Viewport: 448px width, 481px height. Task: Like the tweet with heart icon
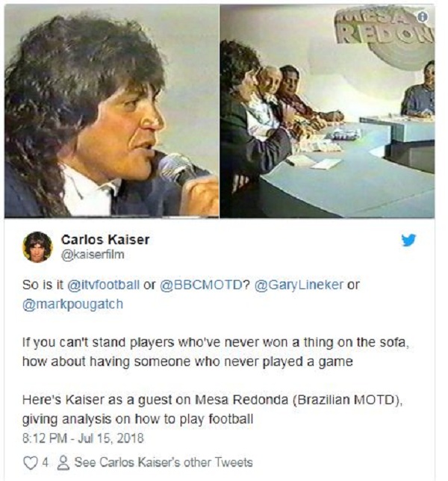pos(30,462)
